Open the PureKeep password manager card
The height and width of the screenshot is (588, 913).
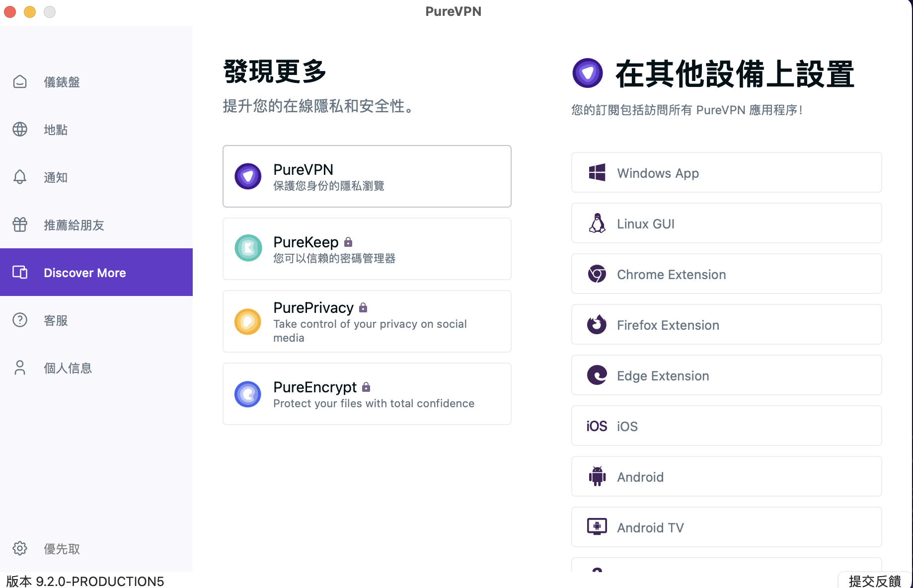point(367,249)
